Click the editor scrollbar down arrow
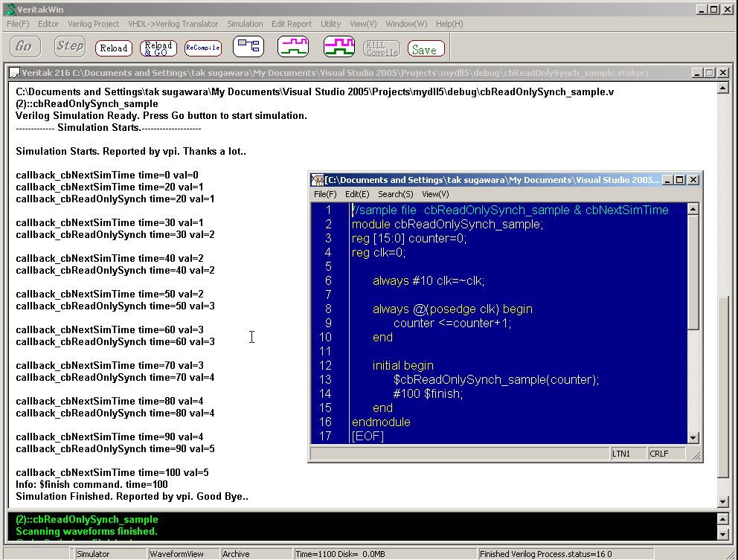The height and width of the screenshot is (560, 738). click(693, 437)
